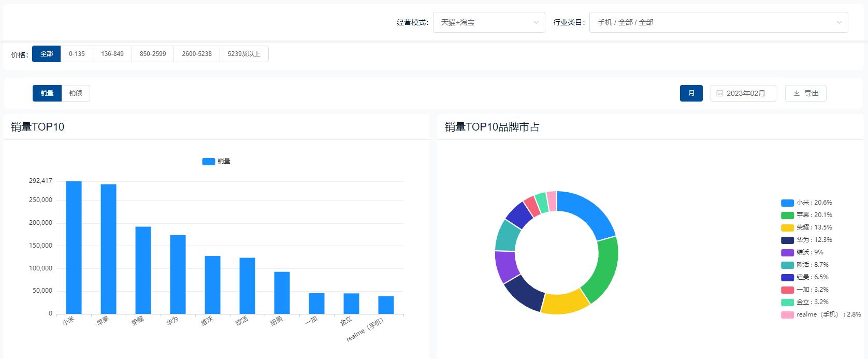Toggle 华为 dark blue legend marker

tap(787, 240)
